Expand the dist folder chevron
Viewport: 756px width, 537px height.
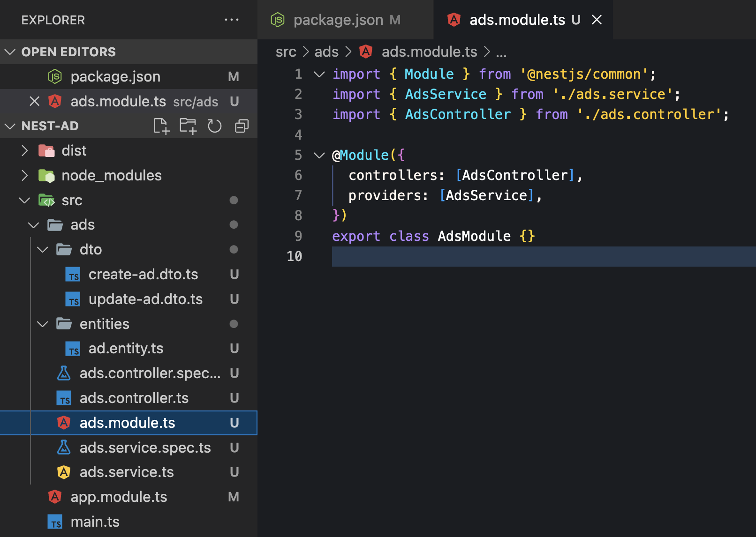pyautogui.click(x=25, y=150)
